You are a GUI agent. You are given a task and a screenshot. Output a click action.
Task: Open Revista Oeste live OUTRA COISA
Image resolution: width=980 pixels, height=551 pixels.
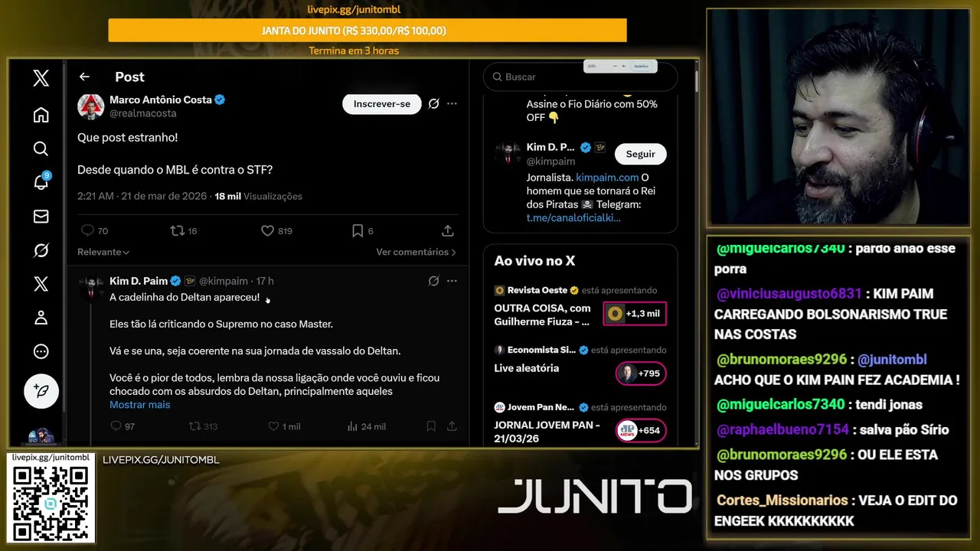click(x=543, y=315)
